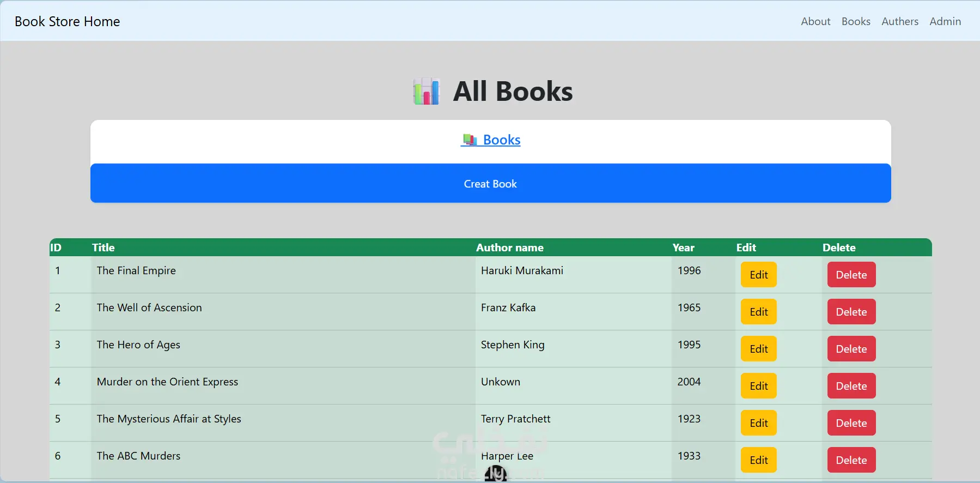Screen dimensions: 980x483
Task: Delete The ABC Murders
Action: (x=851, y=460)
